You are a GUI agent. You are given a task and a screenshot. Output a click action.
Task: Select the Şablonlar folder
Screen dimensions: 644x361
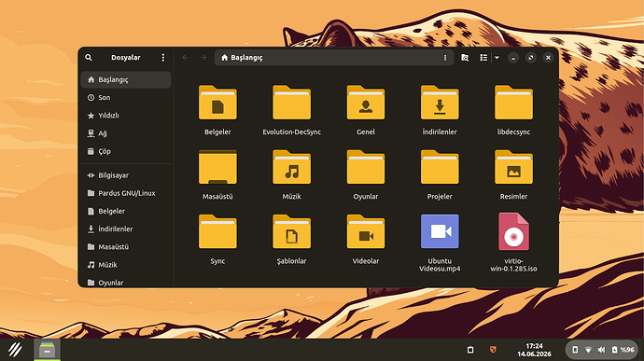point(291,231)
